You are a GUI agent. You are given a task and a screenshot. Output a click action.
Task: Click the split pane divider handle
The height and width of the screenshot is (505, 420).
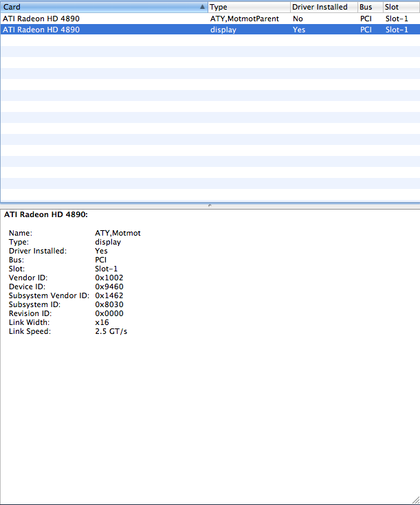click(x=210, y=205)
